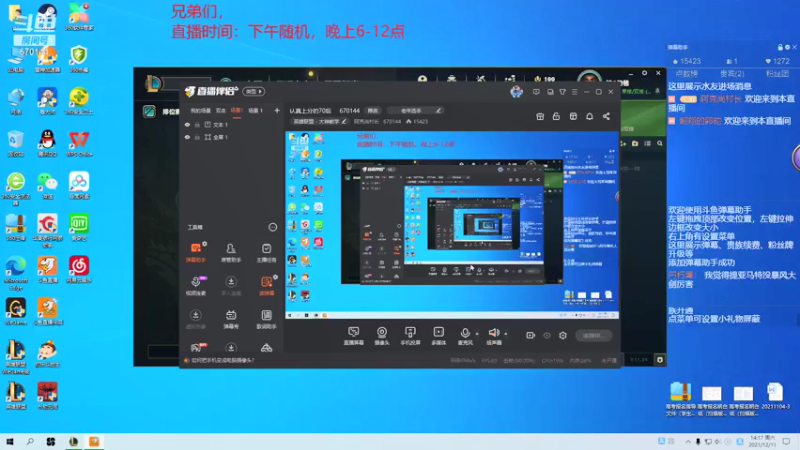Screen dimensions: 800x450
Task: Click the League of Legends taskbar icon
Action: click(x=73, y=441)
